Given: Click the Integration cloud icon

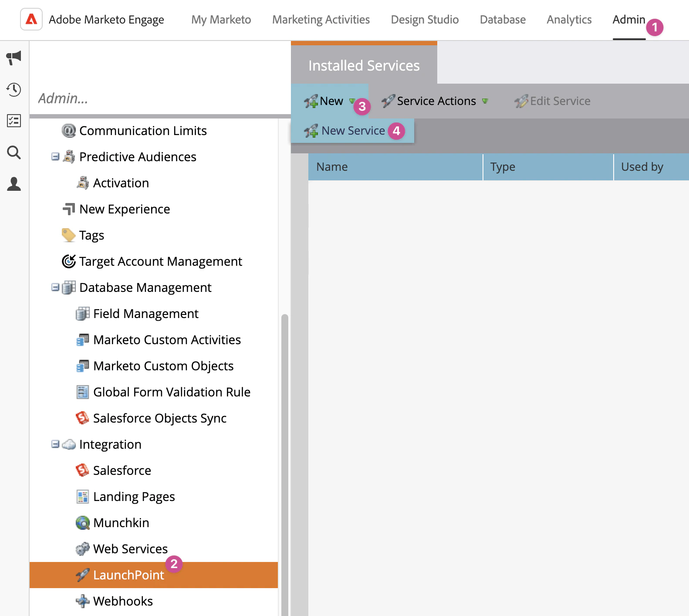Looking at the screenshot, I should (x=69, y=444).
